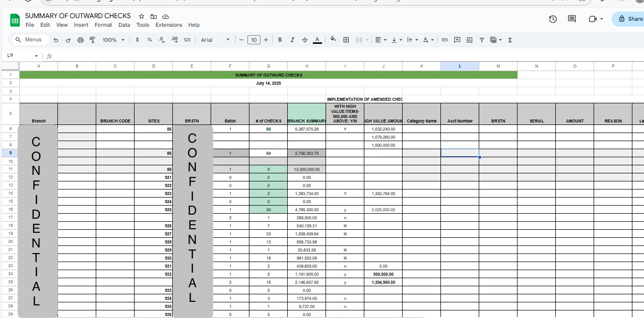Expand the 100% zoom dropdown
This screenshot has width=644, height=318.
[113, 40]
